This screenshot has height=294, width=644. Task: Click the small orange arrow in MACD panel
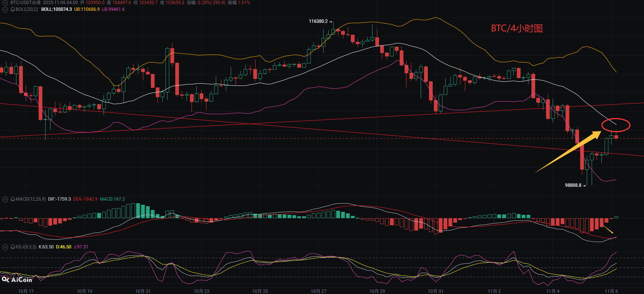click(608, 229)
